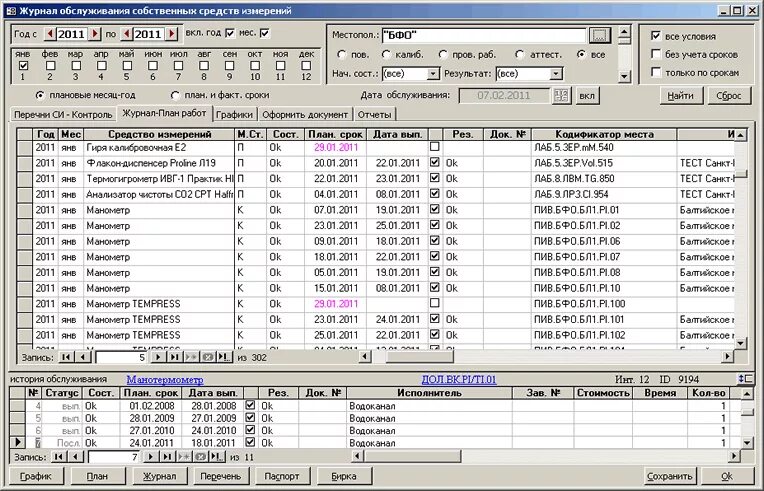Check completion box for Гиря калибровочная E2 row
The width and height of the screenshot is (764, 491).
click(x=435, y=146)
